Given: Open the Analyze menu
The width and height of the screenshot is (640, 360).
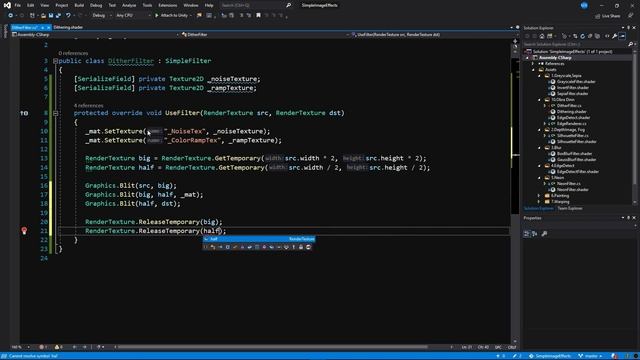Looking at the screenshot, I should pyautogui.click(x=129, y=5).
